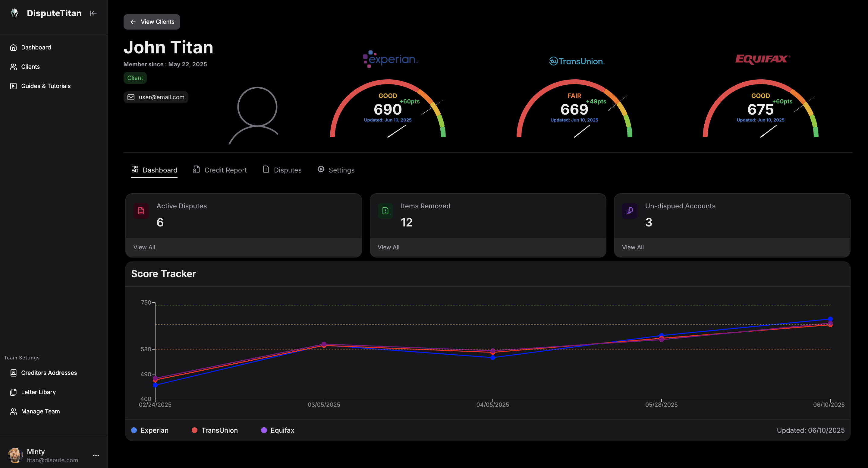Click the green Client badge
This screenshot has width=868, height=468.
[135, 78]
